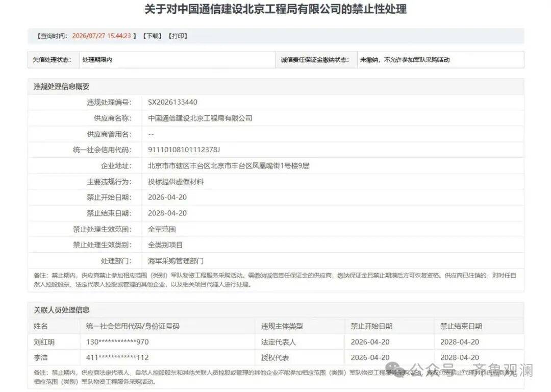Click the 处理期限内 status value

(x=97, y=60)
